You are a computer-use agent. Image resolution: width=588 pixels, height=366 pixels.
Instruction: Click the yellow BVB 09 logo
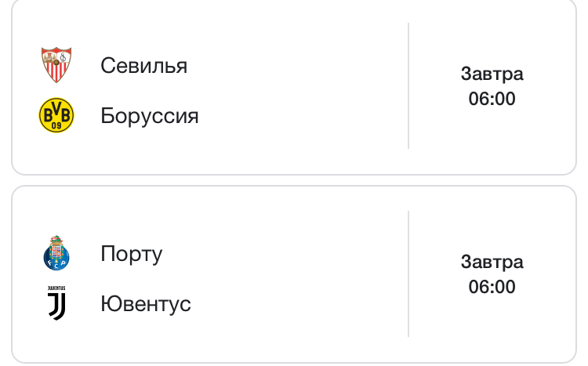click(56, 115)
